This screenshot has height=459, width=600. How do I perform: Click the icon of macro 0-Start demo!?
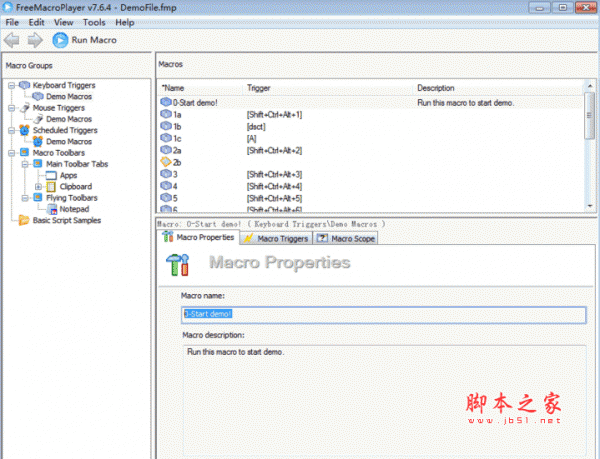pyautogui.click(x=166, y=102)
